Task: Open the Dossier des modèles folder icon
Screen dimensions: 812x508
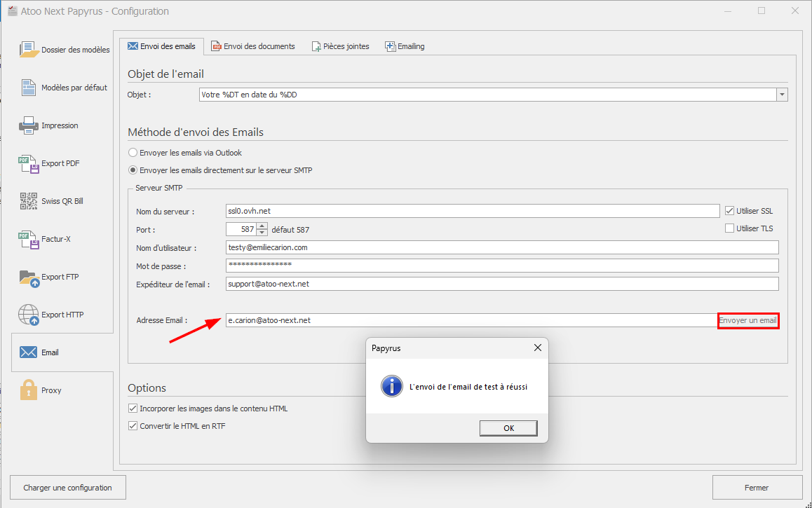Action: (29, 50)
